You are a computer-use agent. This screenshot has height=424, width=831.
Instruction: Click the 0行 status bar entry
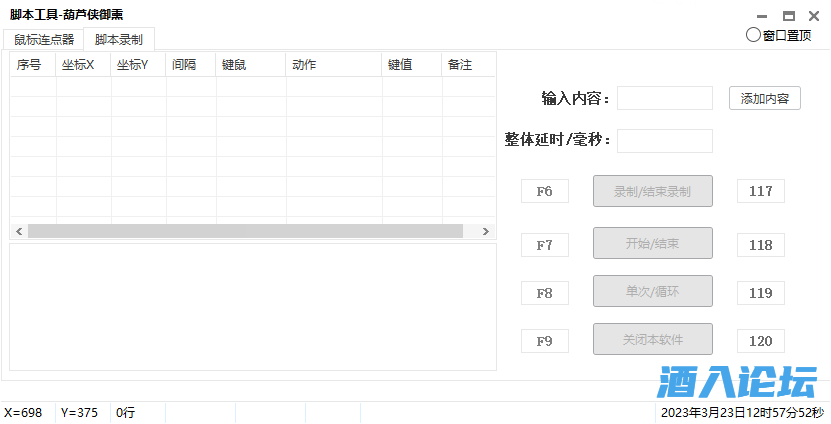click(126, 412)
